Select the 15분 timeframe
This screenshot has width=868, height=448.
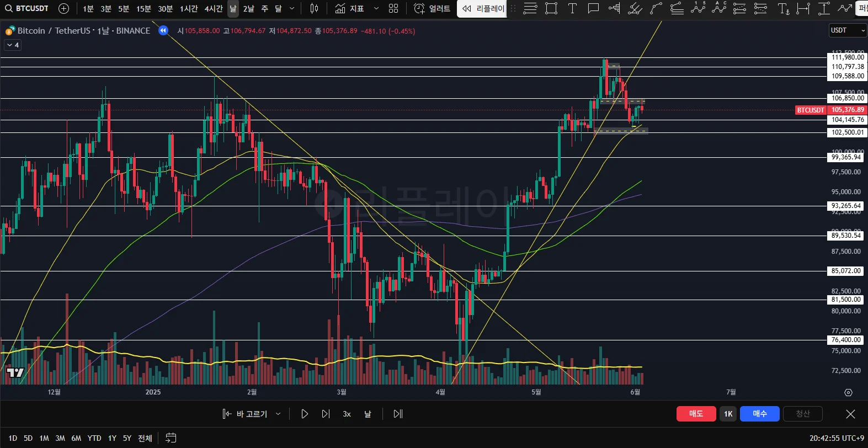[143, 8]
